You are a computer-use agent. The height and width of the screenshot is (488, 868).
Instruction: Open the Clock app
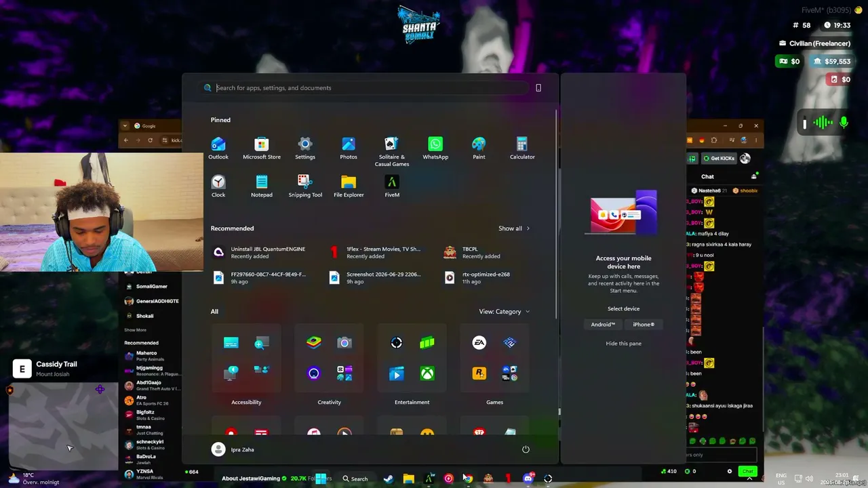(x=218, y=186)
